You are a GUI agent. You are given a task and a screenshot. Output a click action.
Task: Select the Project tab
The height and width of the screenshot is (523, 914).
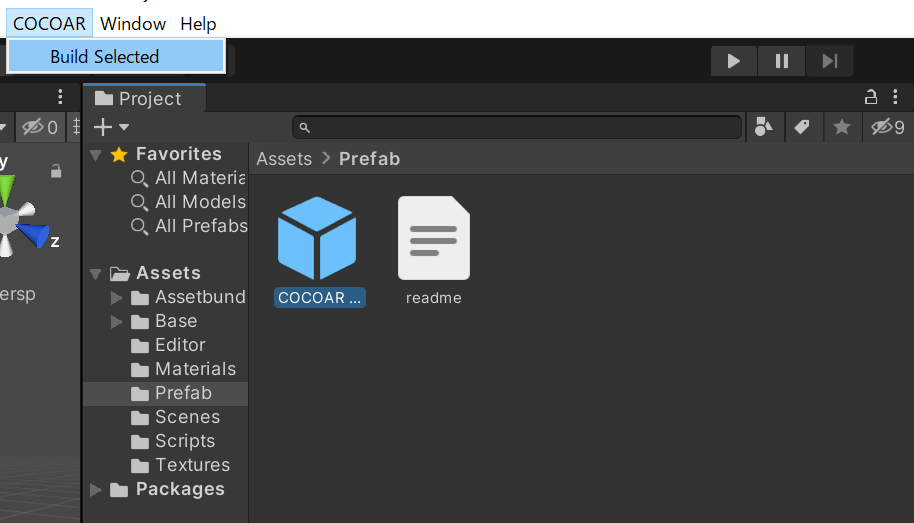[x=144, y=99]
